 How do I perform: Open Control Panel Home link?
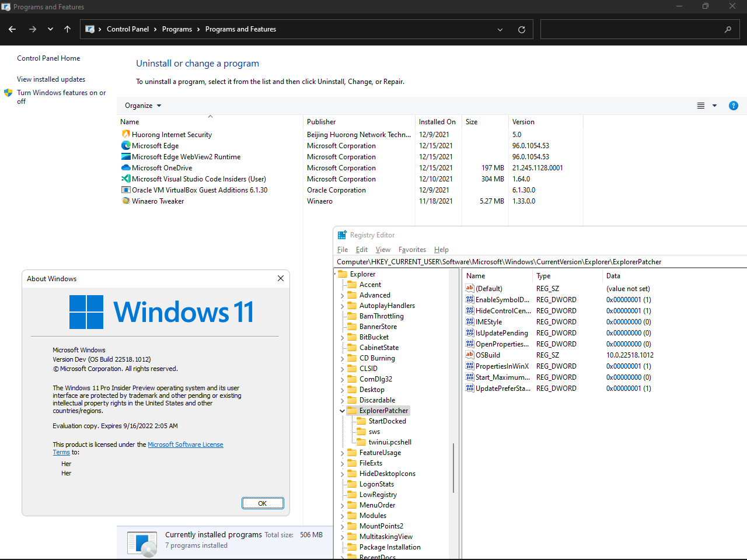point(48,58)
